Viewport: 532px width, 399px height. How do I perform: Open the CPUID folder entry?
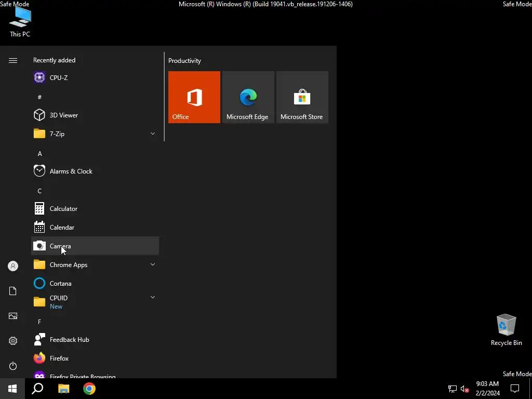click(95, 302)
